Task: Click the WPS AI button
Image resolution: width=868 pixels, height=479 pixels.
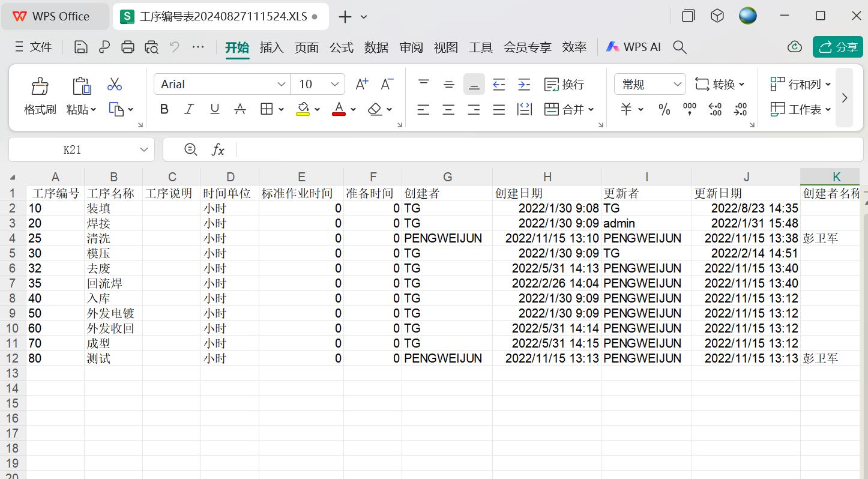Action: pyautogui.click(x=633, y=47)
